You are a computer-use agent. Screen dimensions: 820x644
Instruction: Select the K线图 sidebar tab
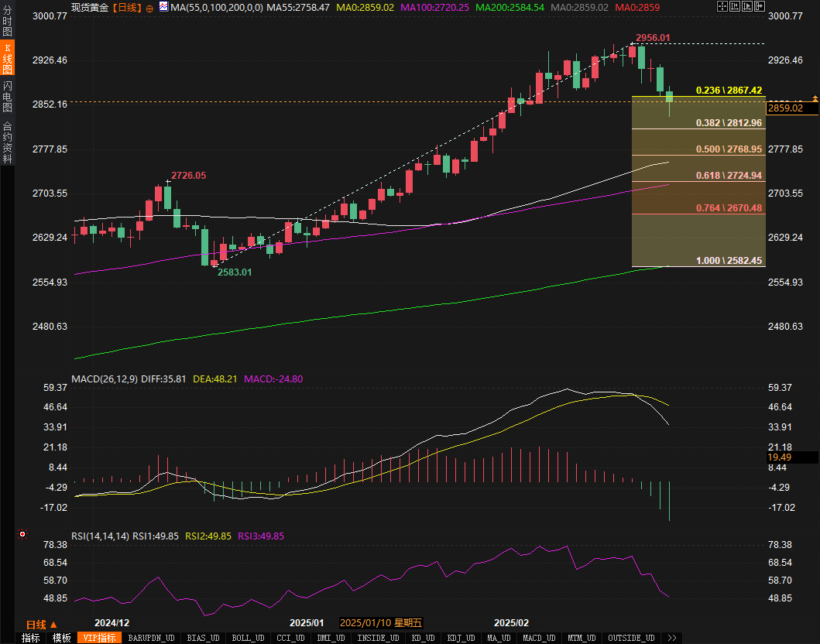tap(7, 59)
